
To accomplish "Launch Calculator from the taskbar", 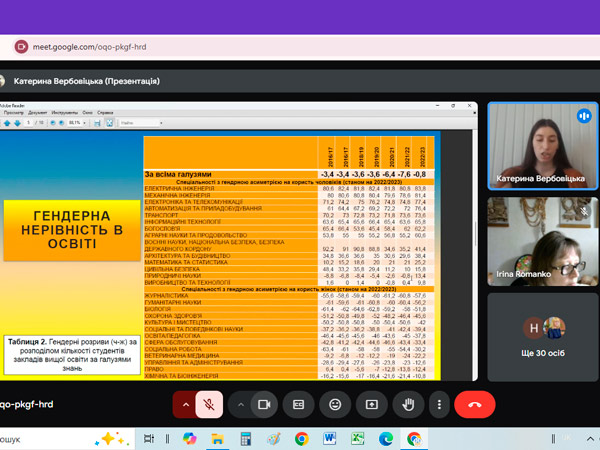I will (x=245, y=439).
